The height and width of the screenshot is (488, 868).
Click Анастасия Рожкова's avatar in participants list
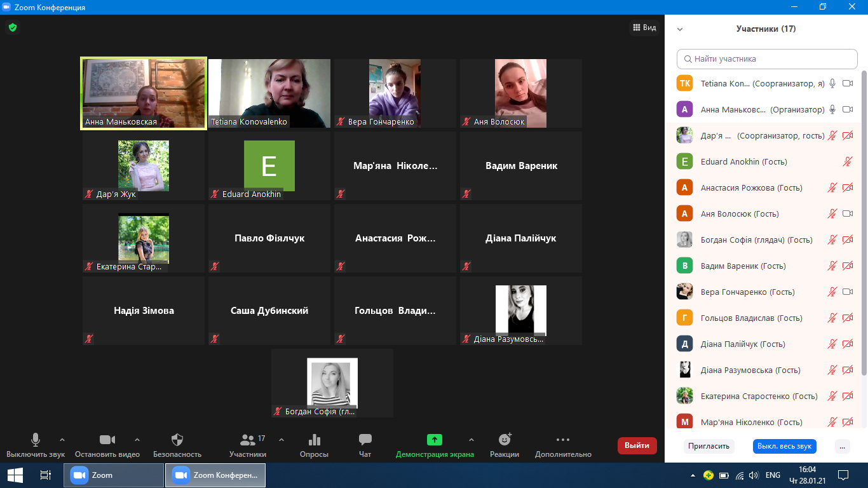coord(684,187)
